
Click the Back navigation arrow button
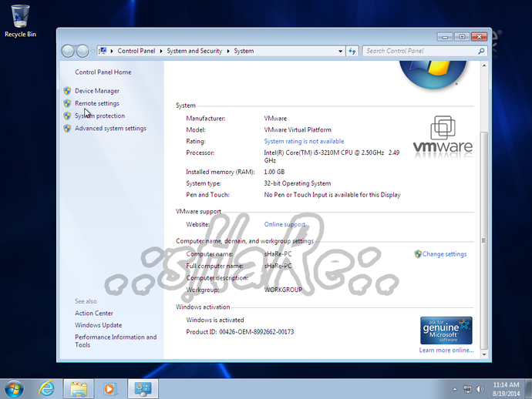[68, 51]
